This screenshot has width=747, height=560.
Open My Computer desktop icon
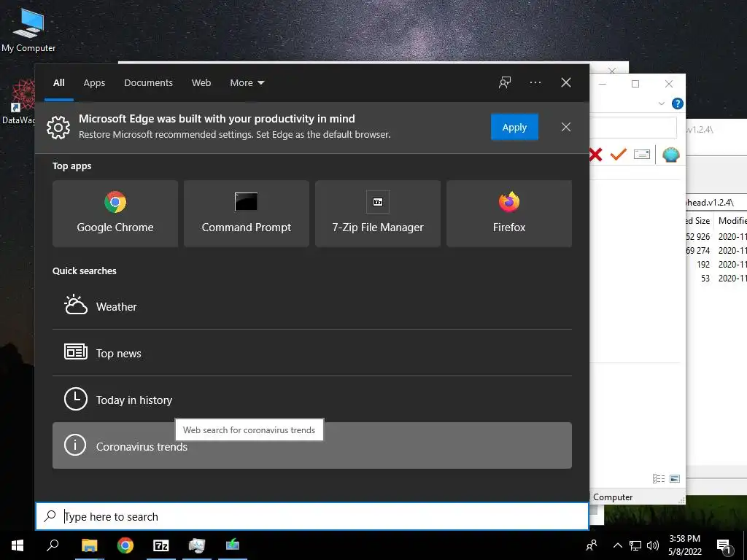28,29
